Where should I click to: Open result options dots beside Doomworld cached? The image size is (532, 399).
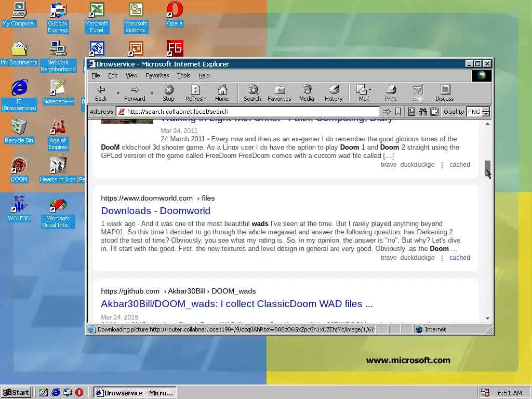click(442, 258)
